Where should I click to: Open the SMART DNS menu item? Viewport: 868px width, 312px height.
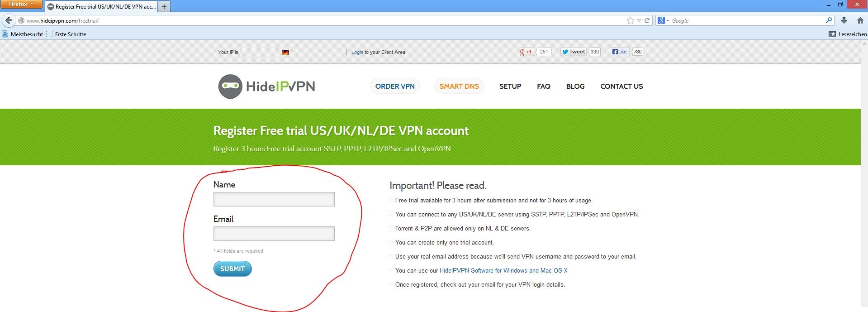coord(459,86)
